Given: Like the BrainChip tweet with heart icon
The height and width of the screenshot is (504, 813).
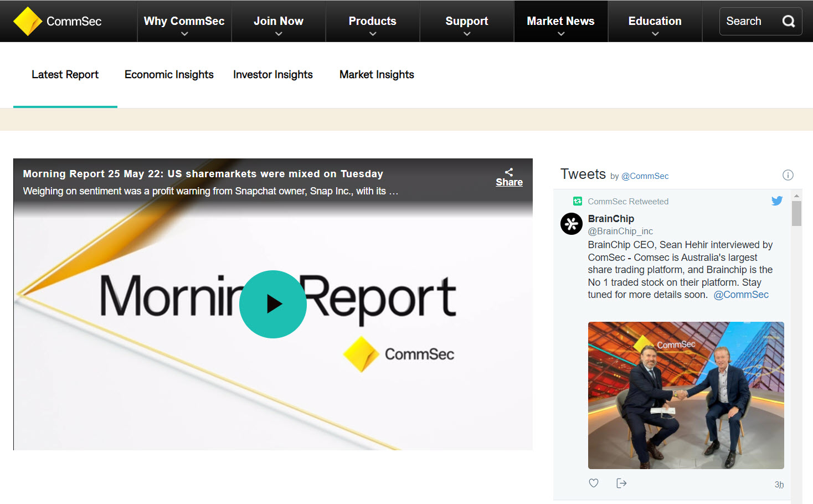Looking at the screenshot, I should pyautogui.click(x=594, y=483).
